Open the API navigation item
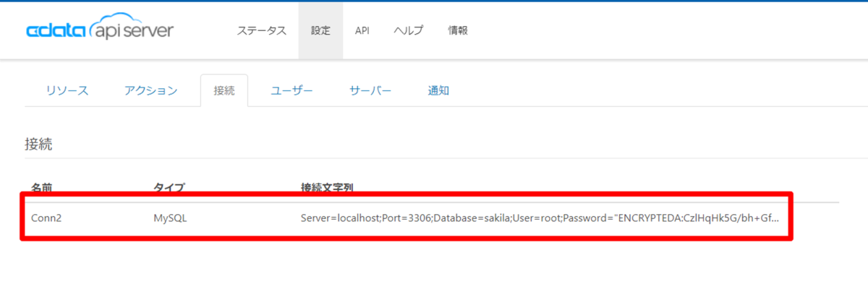 click(x=362, y=30)
